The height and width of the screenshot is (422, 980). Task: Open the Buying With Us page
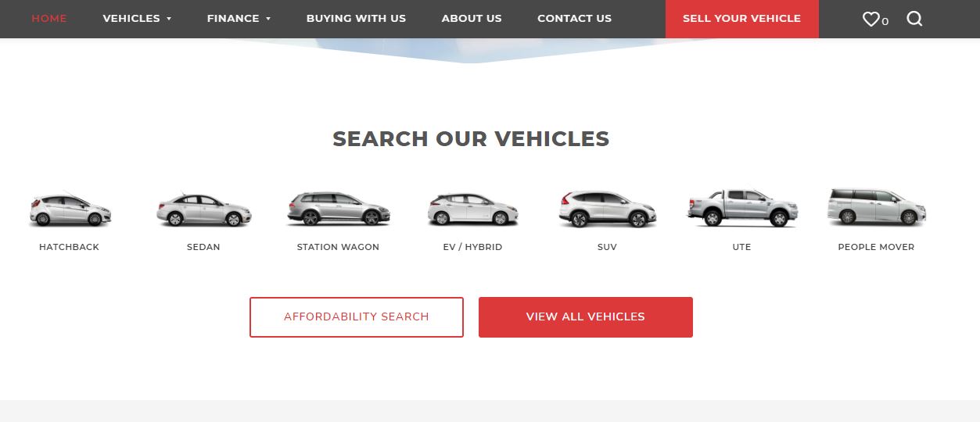pos(356,18)
